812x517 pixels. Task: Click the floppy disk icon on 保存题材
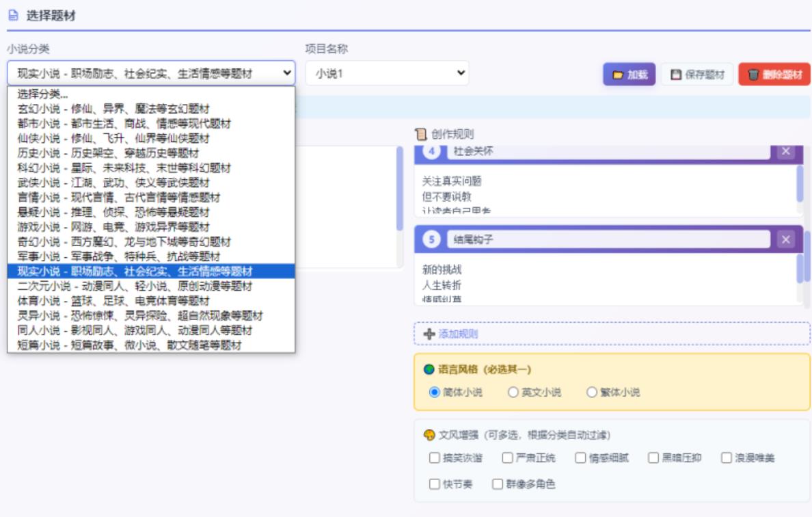676,75
